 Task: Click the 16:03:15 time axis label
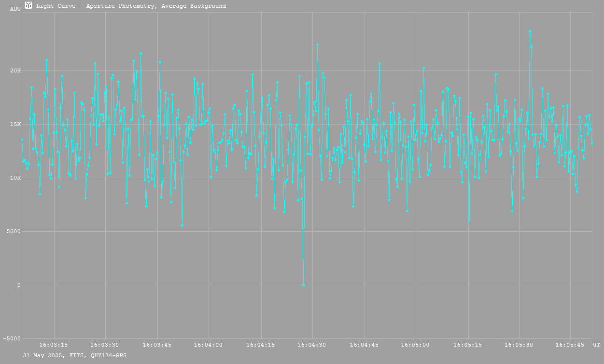(54, 345)
